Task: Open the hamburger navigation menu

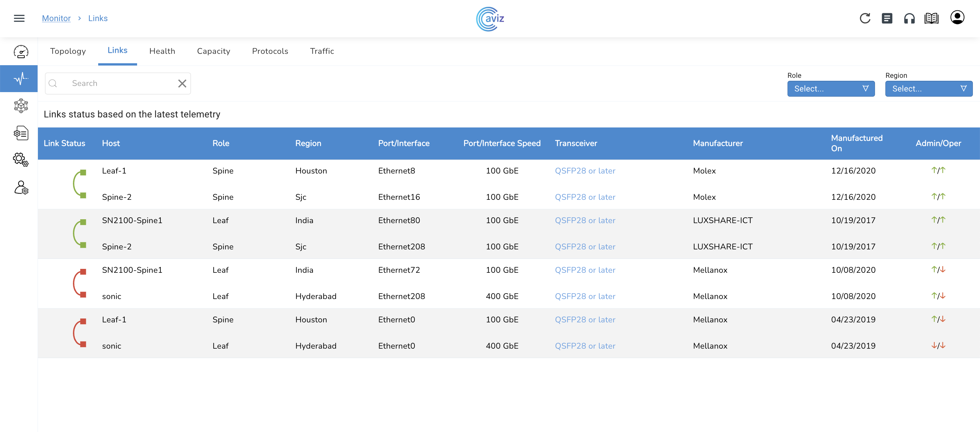Action: point(19,18)
